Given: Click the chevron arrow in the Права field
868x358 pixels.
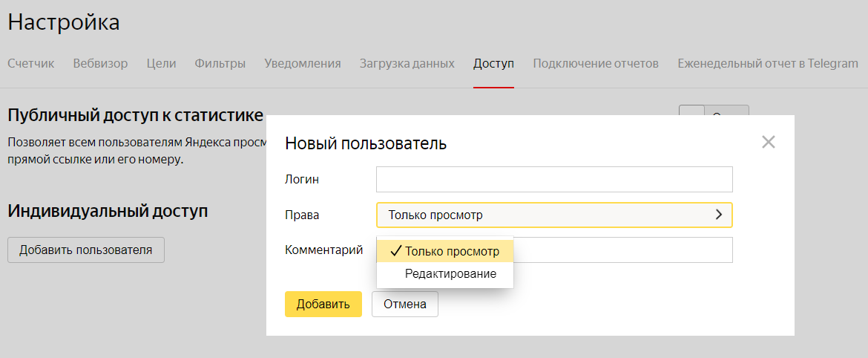Looking at the screenshot, I should pyautogui.click(x=718, y=215).
